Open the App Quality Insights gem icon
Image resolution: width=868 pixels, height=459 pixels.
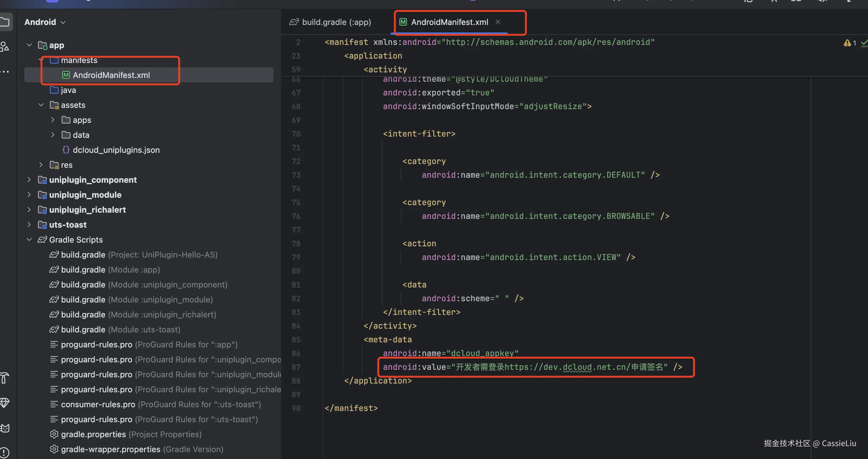tap(5, 403)
